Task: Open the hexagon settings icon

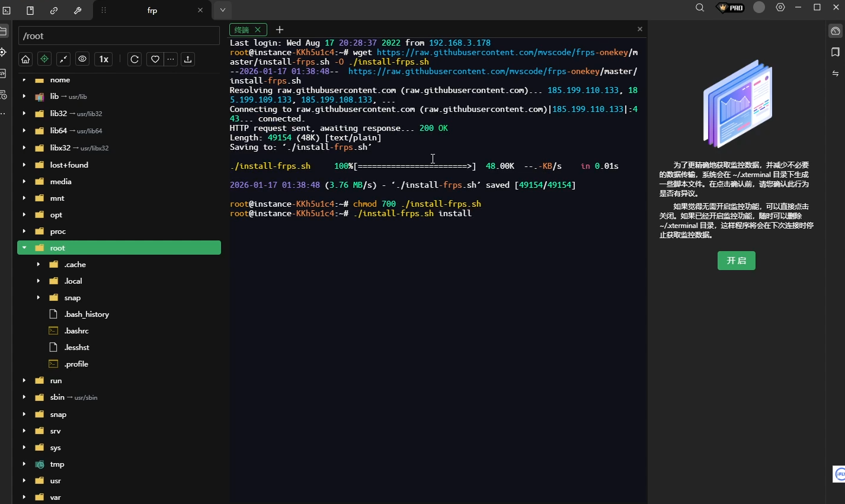Action: [780, 8]
